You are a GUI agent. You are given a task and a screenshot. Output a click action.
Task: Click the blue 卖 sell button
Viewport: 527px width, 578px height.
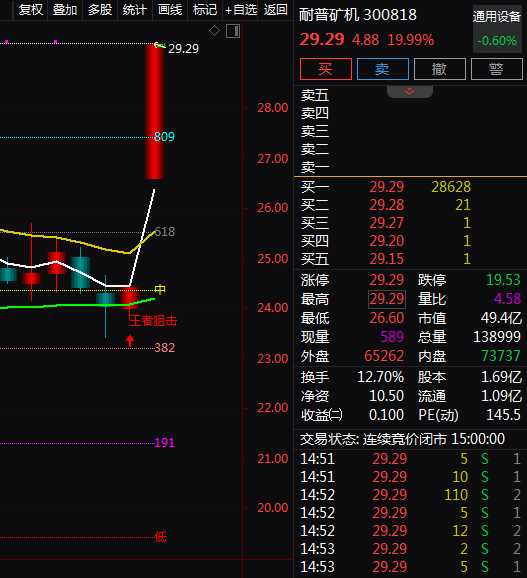click(x=383, y=69)
